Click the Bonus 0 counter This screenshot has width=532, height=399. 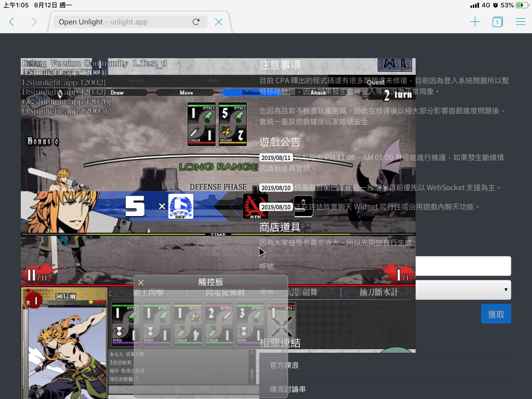coord(43,141)
